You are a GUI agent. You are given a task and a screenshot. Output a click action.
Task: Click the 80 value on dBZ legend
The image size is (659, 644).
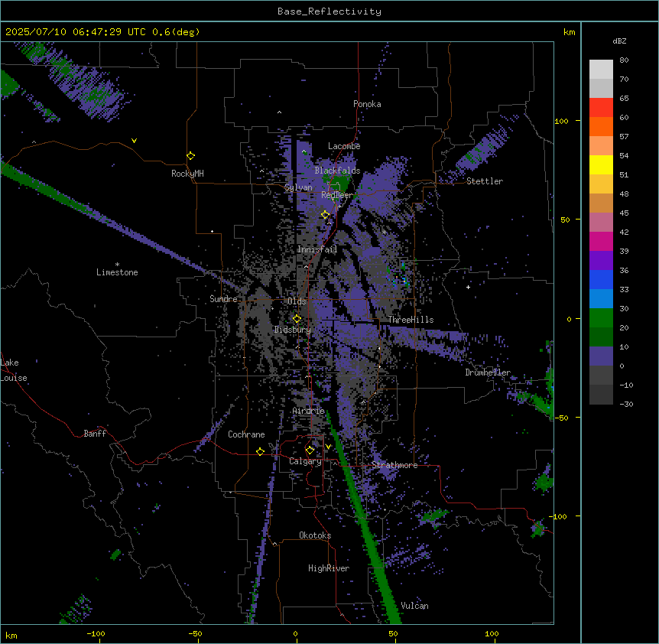pos(624,60)
